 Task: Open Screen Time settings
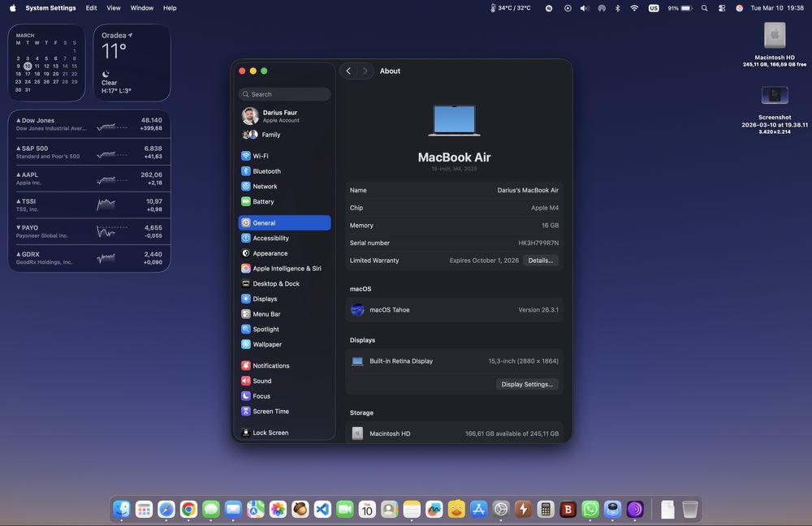284,411
